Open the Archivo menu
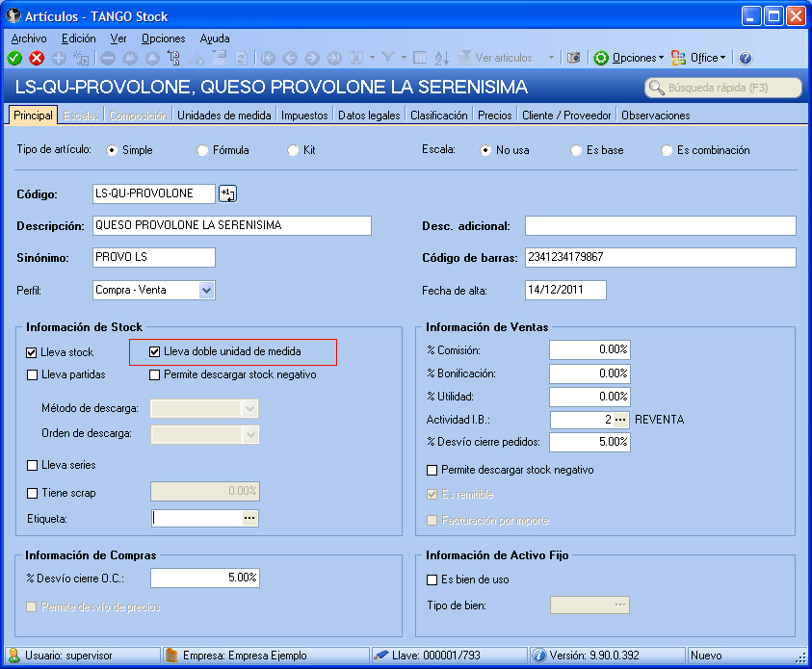 pos(29,39)
